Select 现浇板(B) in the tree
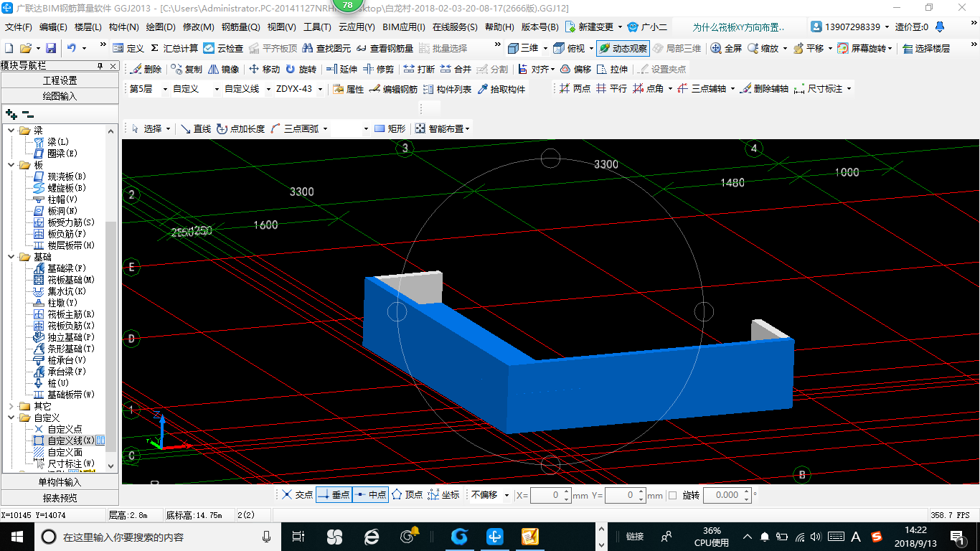The image size is (980, 551). tap(67, 176)
